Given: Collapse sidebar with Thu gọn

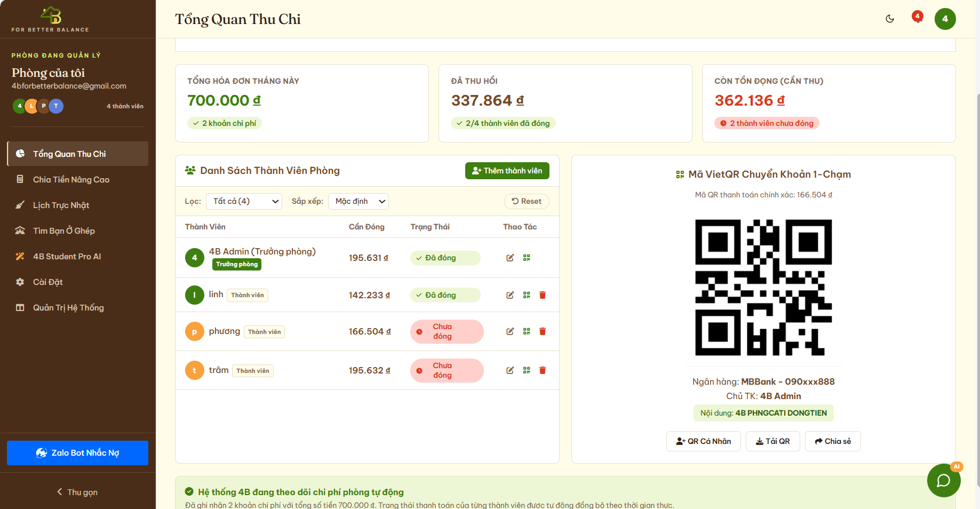Looking at the screenshot, I should point(78,492).
